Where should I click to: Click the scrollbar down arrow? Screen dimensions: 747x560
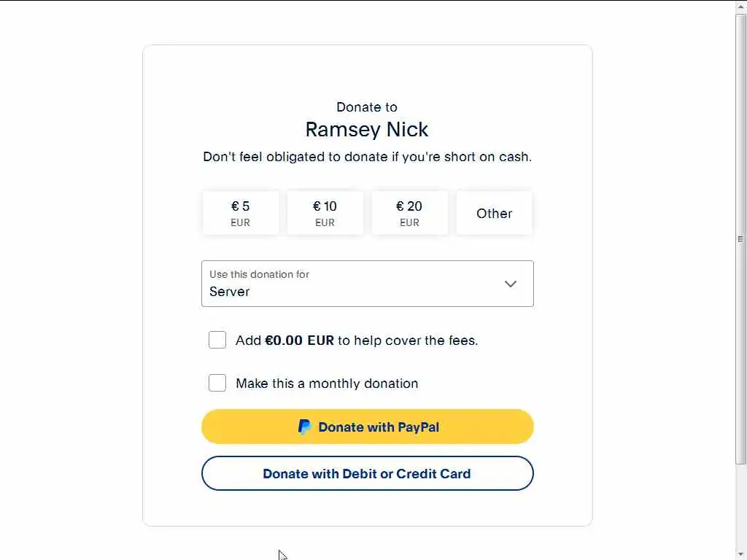click(x=740, y=553)
